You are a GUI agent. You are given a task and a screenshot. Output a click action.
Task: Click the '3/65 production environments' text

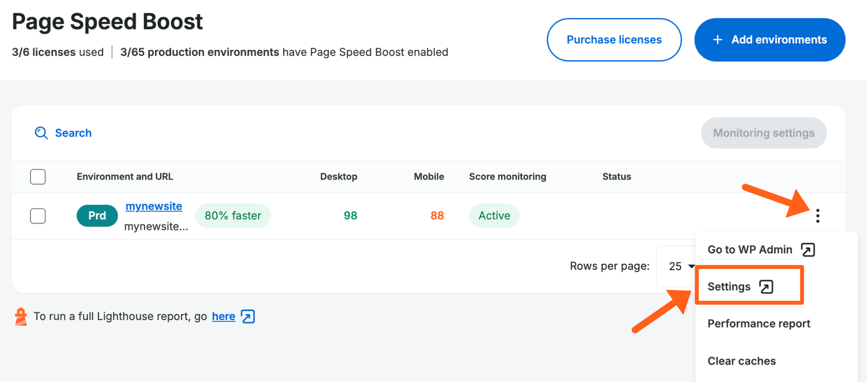click(200, 52)
